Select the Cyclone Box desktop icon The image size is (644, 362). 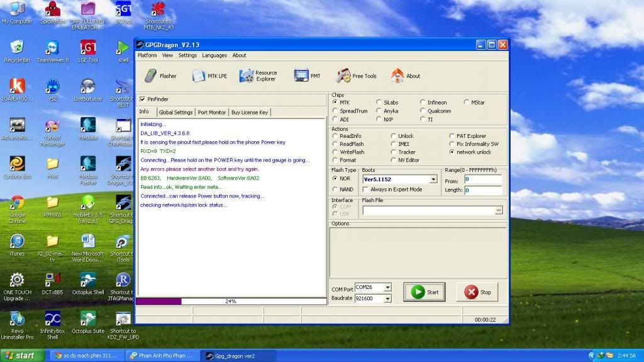(x=17, y=167)
